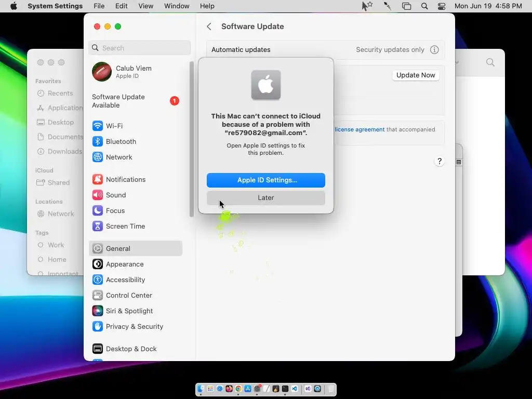Launch Safari from the Dock
Viewport: 532px width, 399px height.
pyautogui.click(x=220, y=389)
